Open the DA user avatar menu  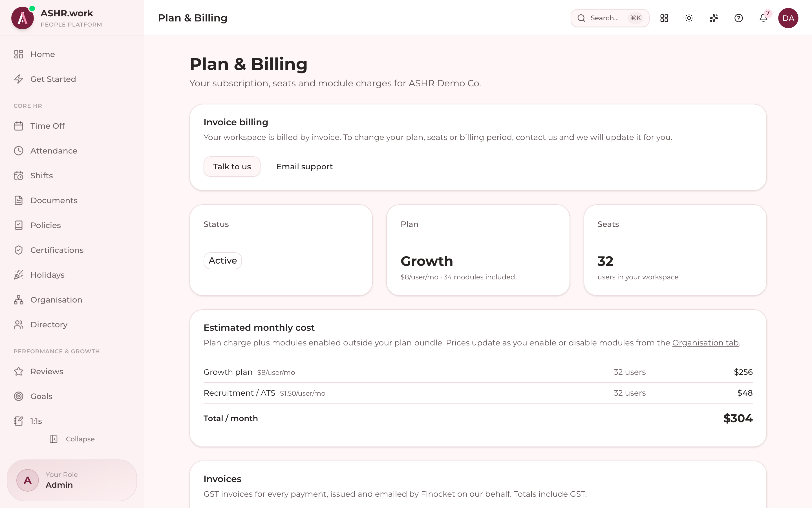point(788,18)
